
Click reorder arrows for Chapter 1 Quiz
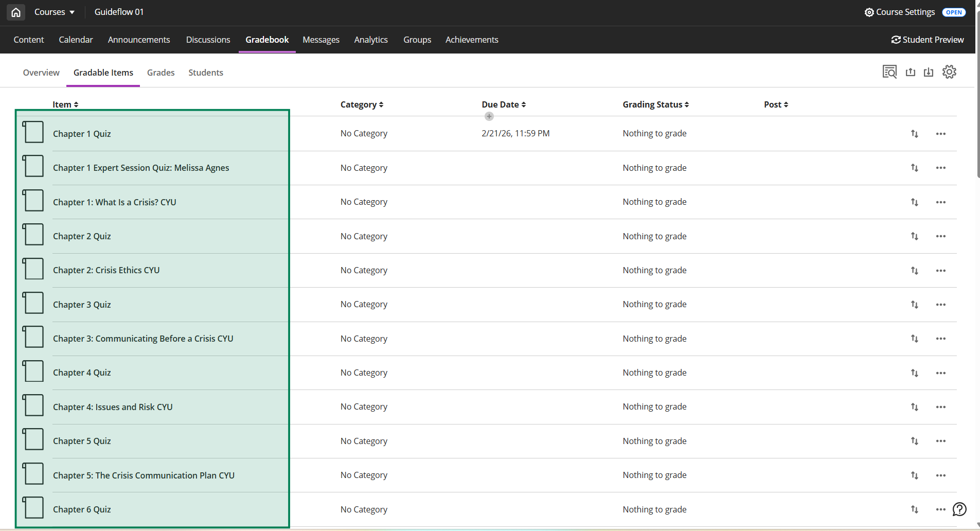[x=915, y=134]
